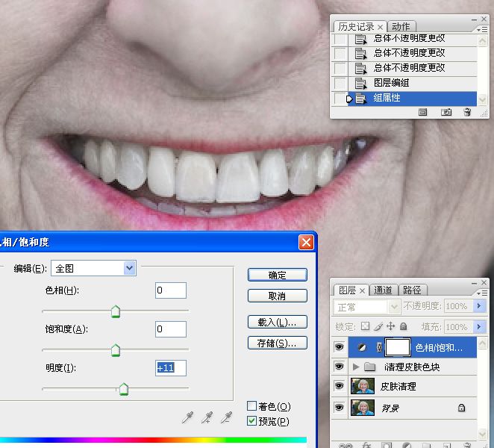The width and height of the screenshot is (494, 448).
Task: Open the History panel flyout menu
Action: coord(482,29)
